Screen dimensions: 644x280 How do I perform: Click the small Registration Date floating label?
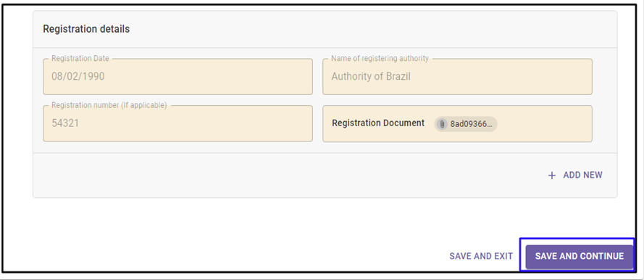(80, 58)
